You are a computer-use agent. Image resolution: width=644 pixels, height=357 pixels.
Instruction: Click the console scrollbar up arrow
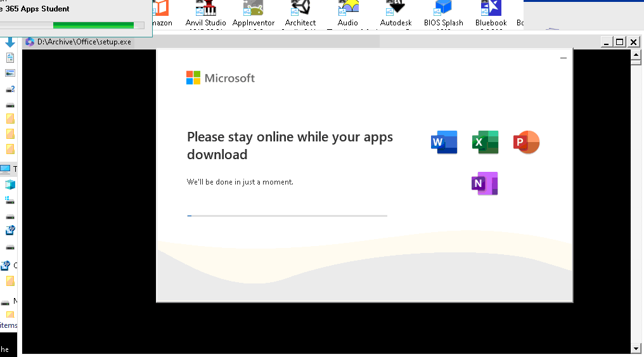(636, 55)
